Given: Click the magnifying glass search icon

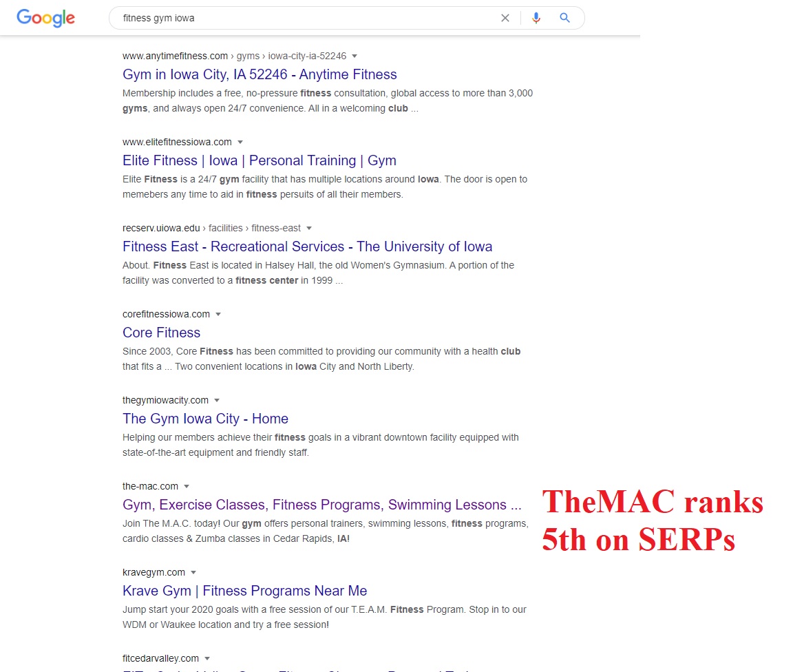Looking at the screenshot, I should [565, 18].
